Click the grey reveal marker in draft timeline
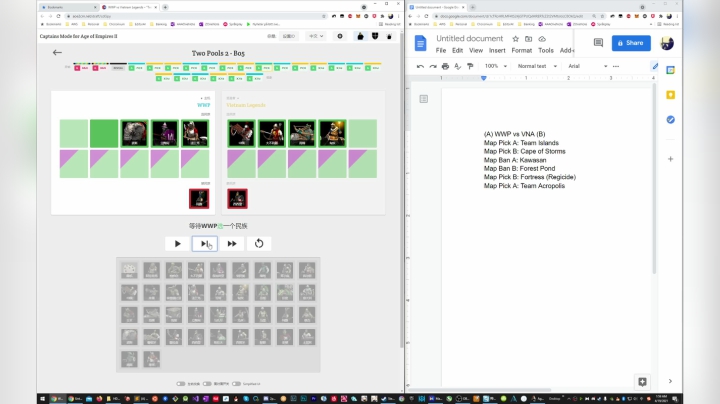The width and height of the screenshot is (720, 404). coord(118,68)
